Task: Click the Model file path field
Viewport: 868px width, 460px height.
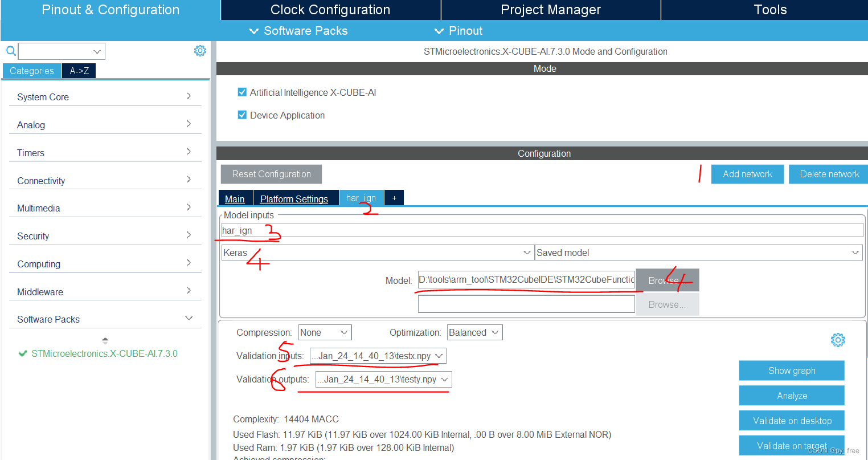Action: tap(526, 280)
